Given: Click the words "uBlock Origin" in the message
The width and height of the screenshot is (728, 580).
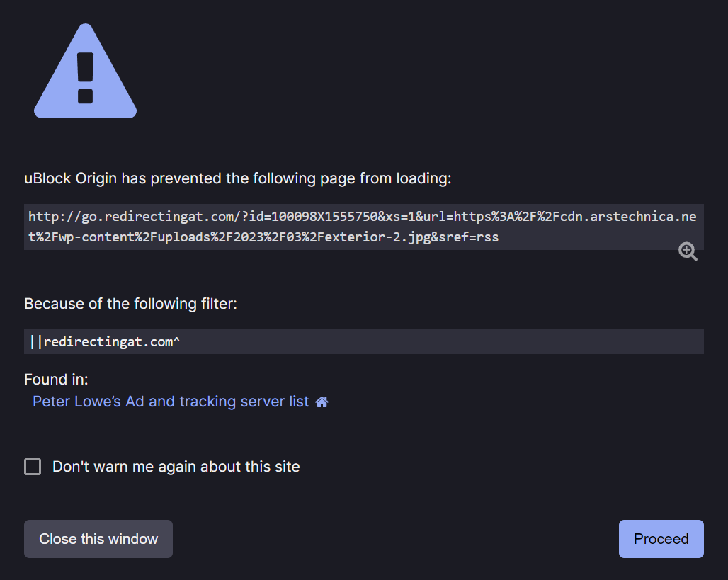Looking at the screenshot, I should [71, 178].
